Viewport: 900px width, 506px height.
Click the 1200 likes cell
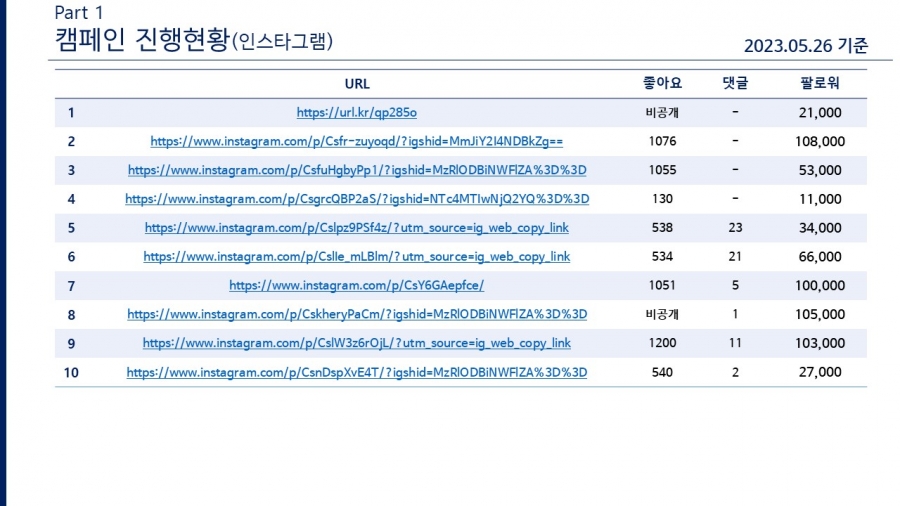coord(662,343)
